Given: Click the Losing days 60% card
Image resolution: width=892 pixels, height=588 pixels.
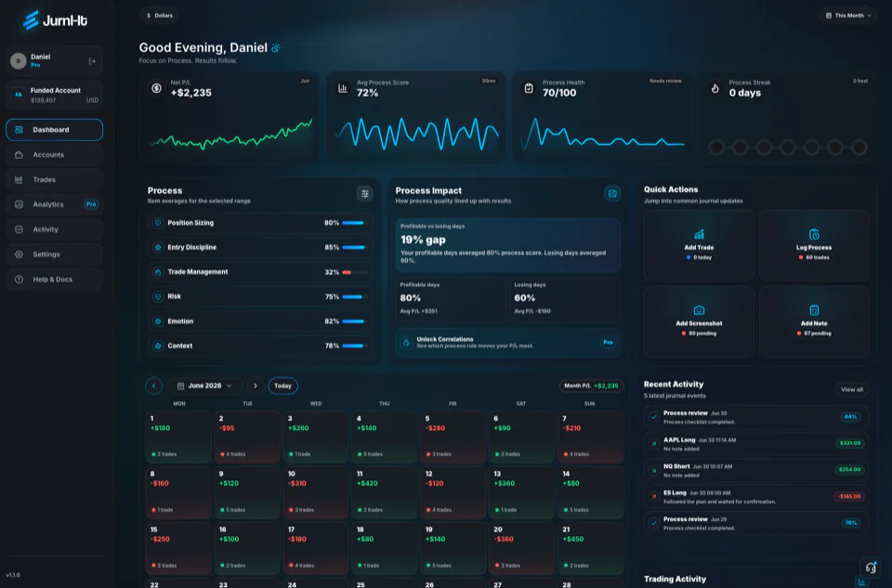Looking at the screenshot, I should coord(565,299).
